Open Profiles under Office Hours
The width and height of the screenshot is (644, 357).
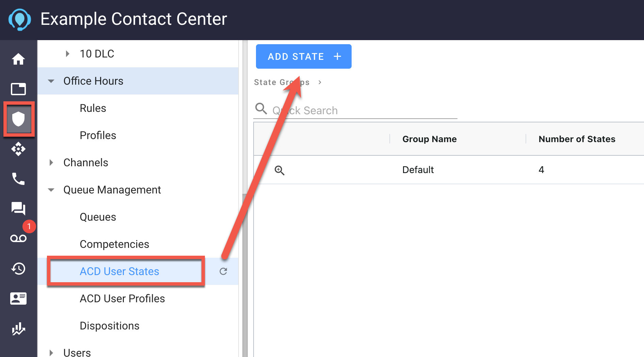coord(98,135)
